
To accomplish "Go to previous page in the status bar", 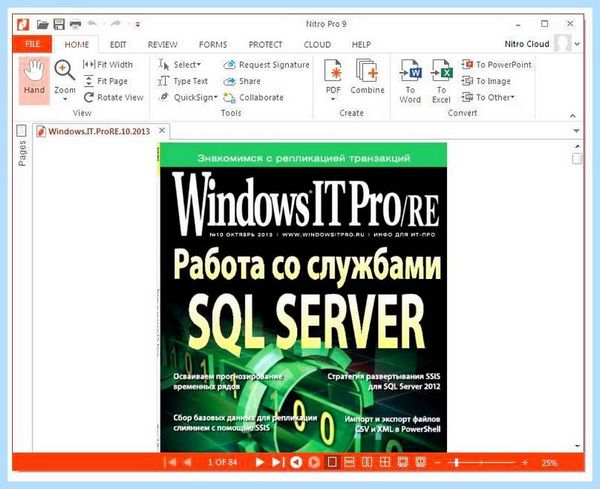I will (x=188, y=462).
